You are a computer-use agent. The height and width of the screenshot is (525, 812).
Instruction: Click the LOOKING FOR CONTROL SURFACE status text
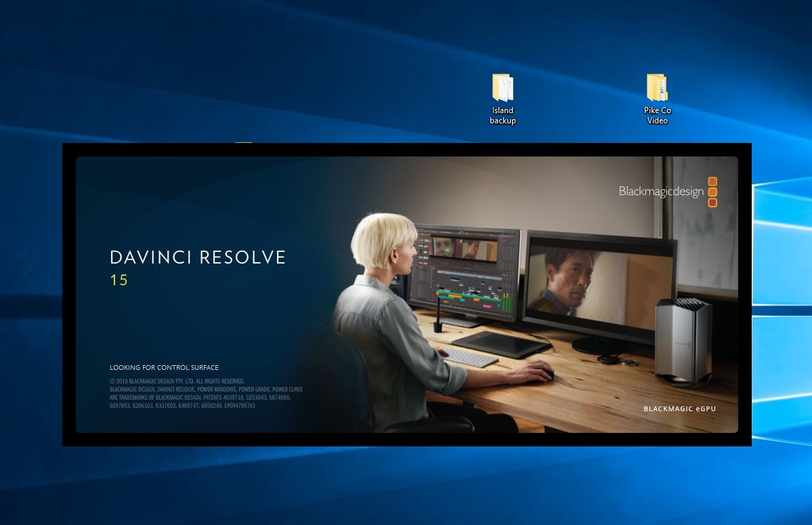[164, 368]
